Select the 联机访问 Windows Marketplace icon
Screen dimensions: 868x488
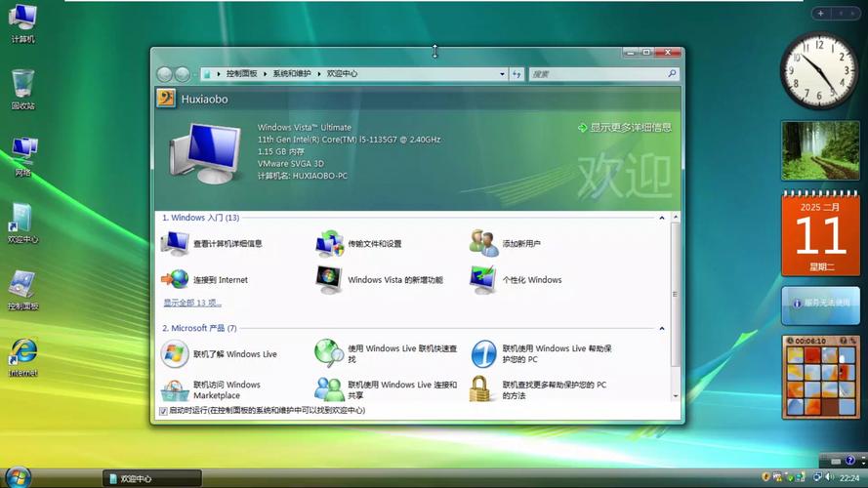point(175,389)
